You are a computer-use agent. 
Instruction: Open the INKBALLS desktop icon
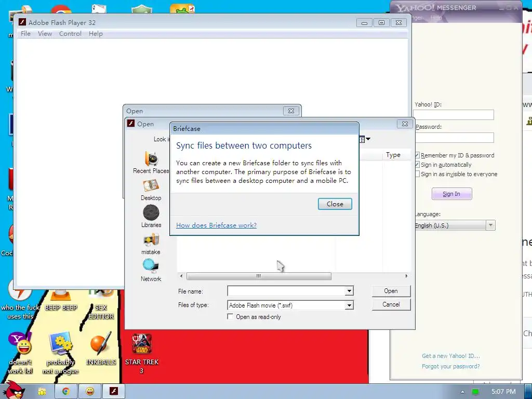point(101,349)
